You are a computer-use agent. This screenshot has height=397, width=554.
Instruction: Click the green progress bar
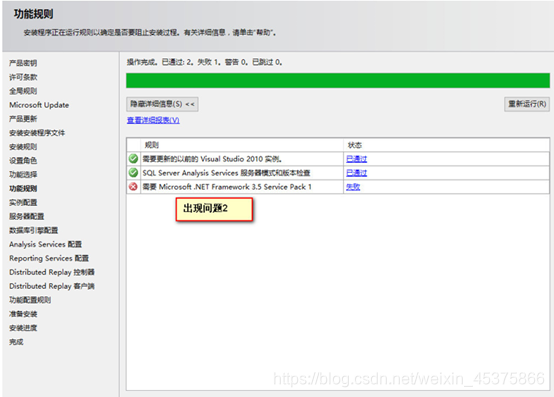coord(338,81)
